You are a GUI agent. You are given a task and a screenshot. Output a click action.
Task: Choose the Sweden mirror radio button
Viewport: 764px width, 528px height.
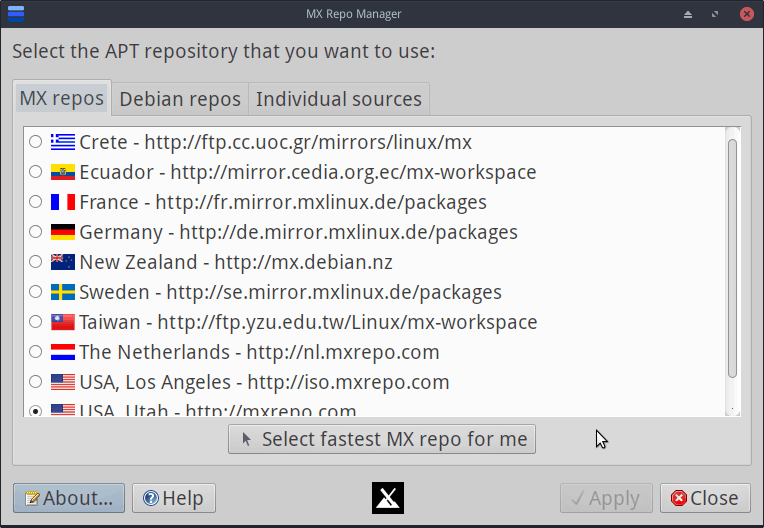[x=36, y=291]
